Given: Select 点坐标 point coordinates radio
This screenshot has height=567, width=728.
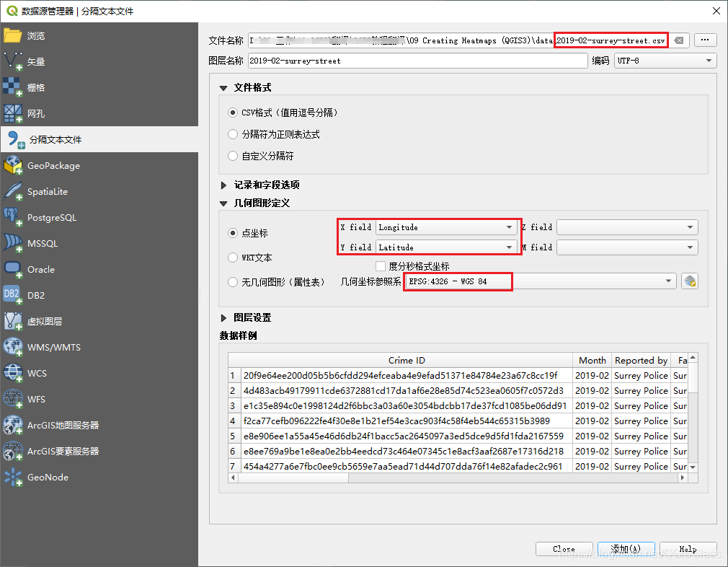Looking at the screenshot, I should 233,233.
